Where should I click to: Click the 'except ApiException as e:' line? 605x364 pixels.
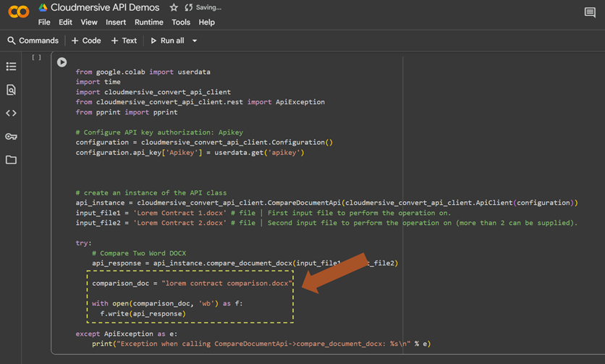pos(127,334)
